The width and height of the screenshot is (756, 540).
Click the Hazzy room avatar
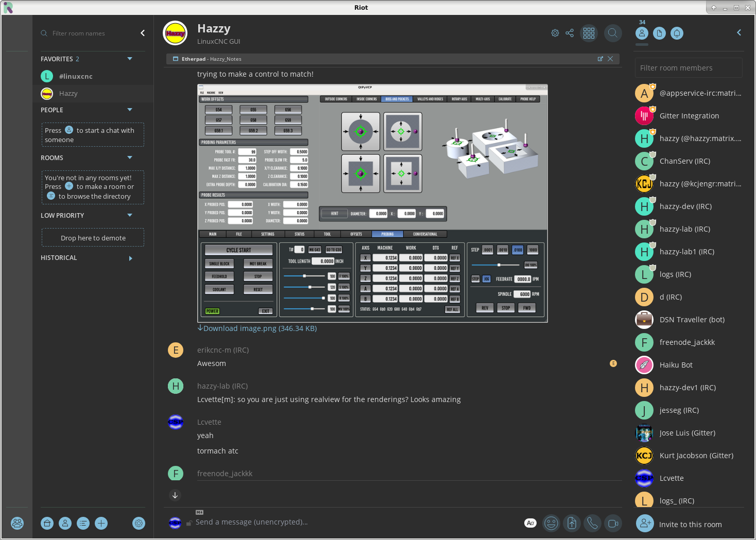tap(175, 33)
